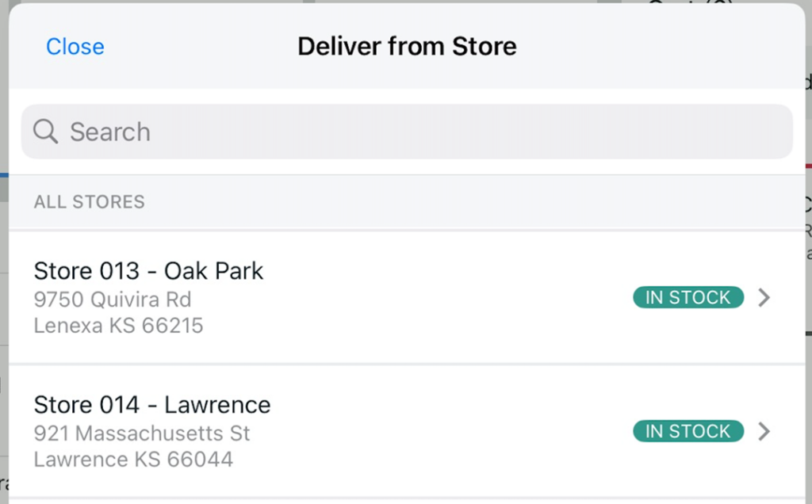The height and width of the screenshot is (504, 812).
Task: Select the 9750 Quivira Rd address line
Action: [113, 299]
